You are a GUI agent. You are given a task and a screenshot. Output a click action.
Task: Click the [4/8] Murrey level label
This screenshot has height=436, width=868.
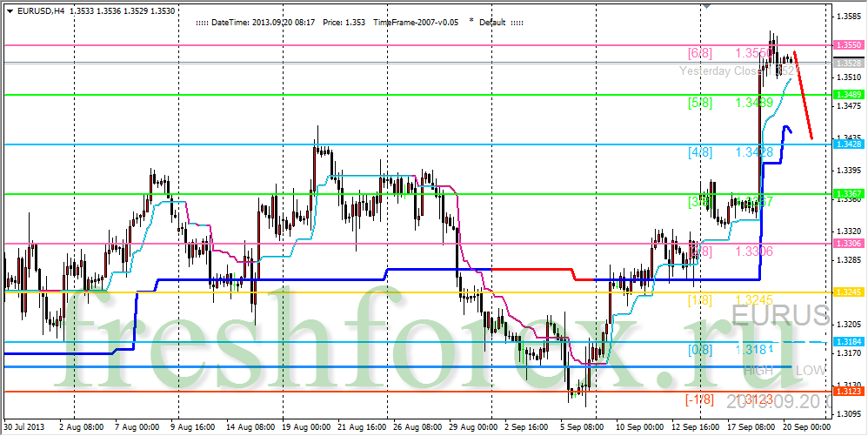point(700,152)
